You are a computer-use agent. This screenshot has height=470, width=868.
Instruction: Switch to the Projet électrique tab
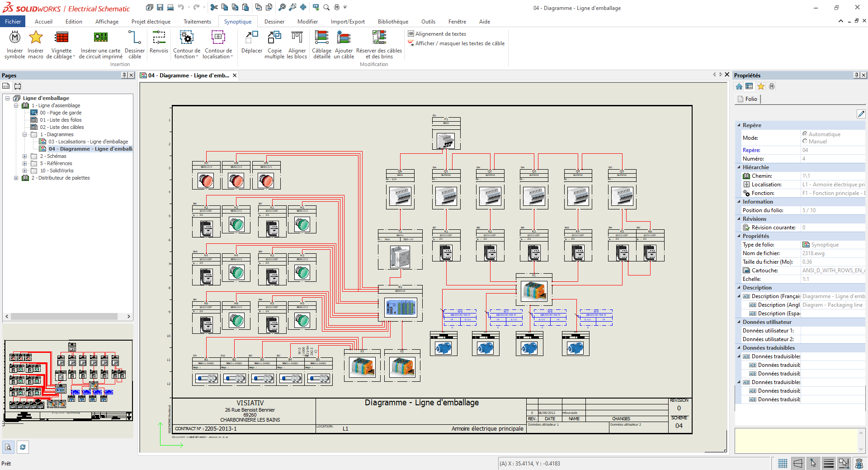coord(151,21)
